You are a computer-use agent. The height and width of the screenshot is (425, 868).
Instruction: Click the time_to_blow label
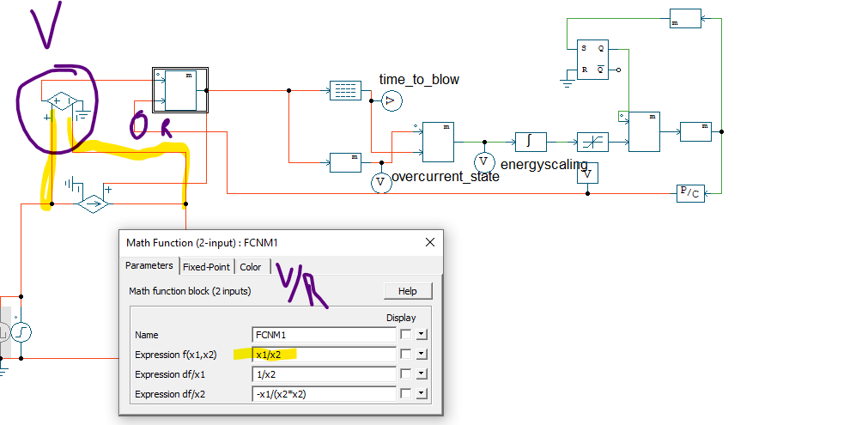419,79
